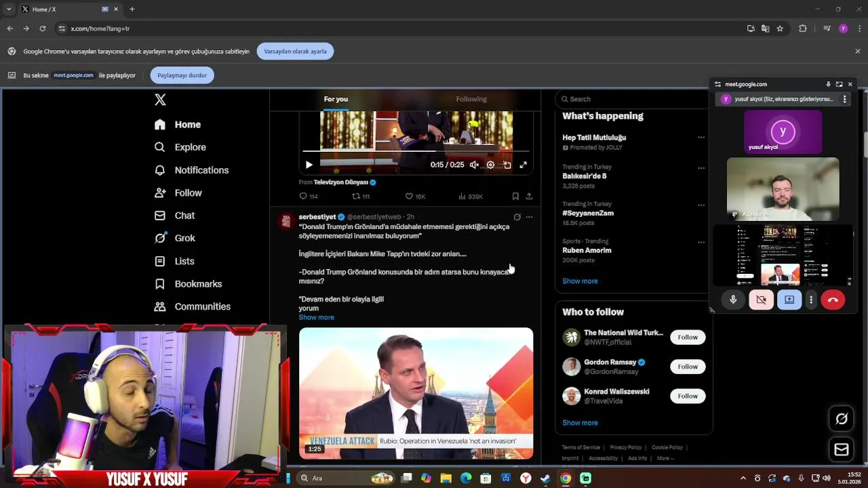Click the X logo at top of sidebar
This screenshot has width=868, height=488.
(160, 100)
